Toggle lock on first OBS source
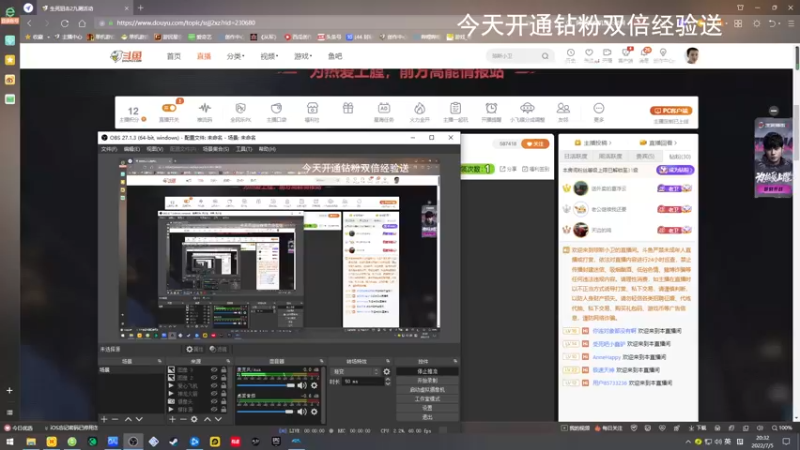Image resolution: width=800 pixels, height=450 pixels. point(223,370)
